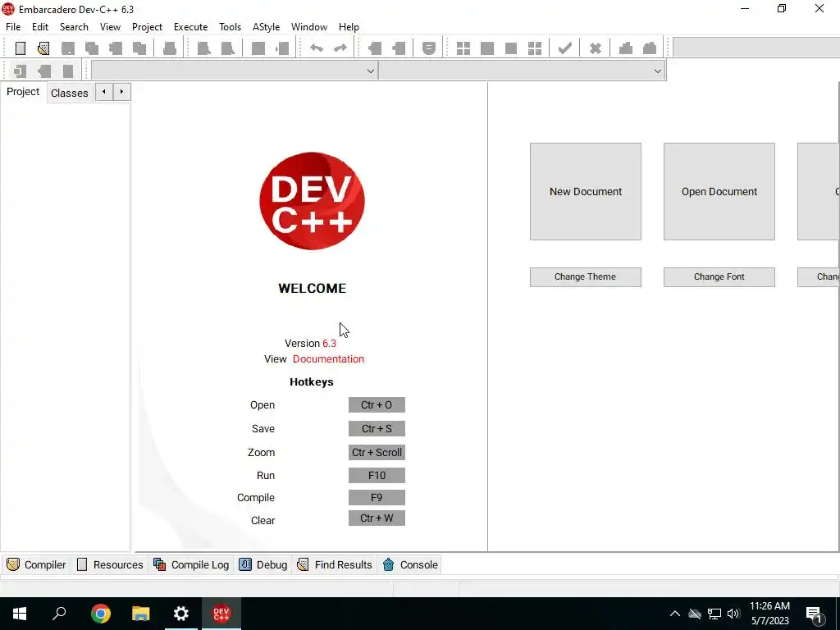
Task: Click the Compile four-squares toolbar icon
Action: pos(463,48)
